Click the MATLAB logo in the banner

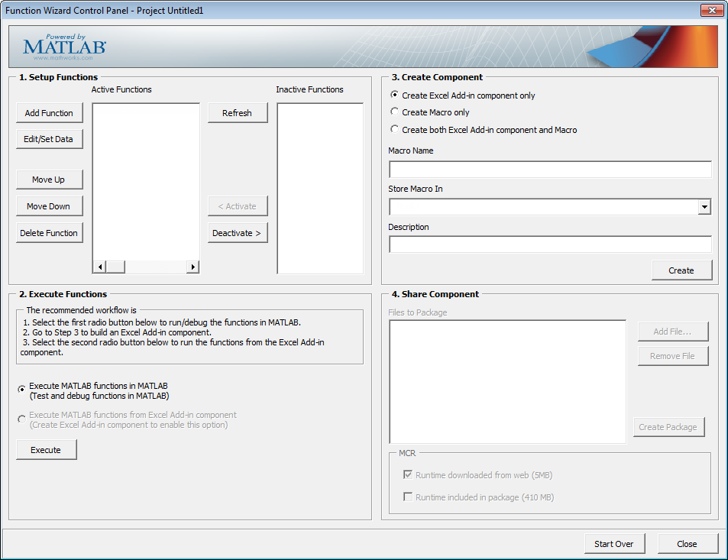click(x=64, y=47)
